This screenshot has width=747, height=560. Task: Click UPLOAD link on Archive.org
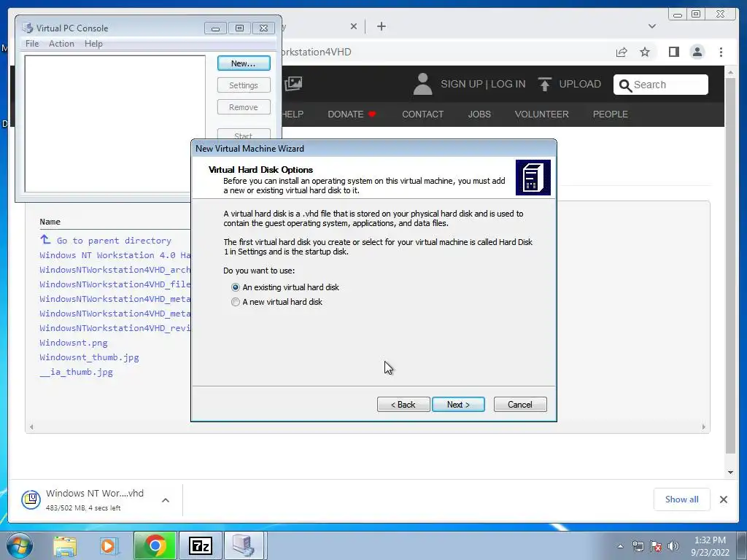(580, 85)
